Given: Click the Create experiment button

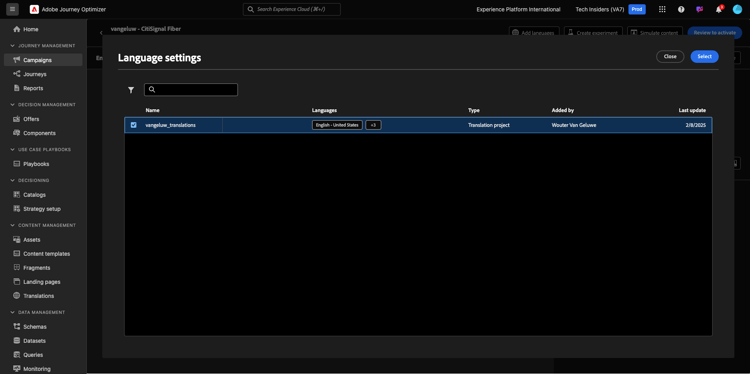Looking at the screenshot, I should point(593,33).
